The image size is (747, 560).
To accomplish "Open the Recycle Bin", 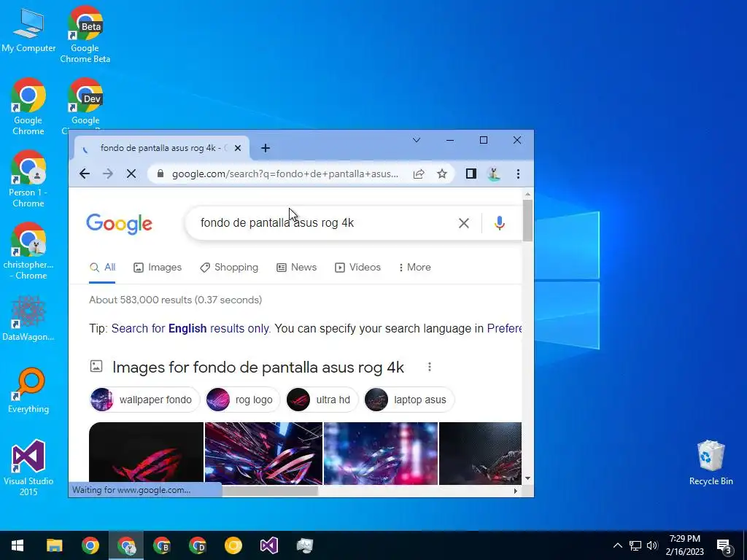I will pyautogui.click(x=711, y=463).
